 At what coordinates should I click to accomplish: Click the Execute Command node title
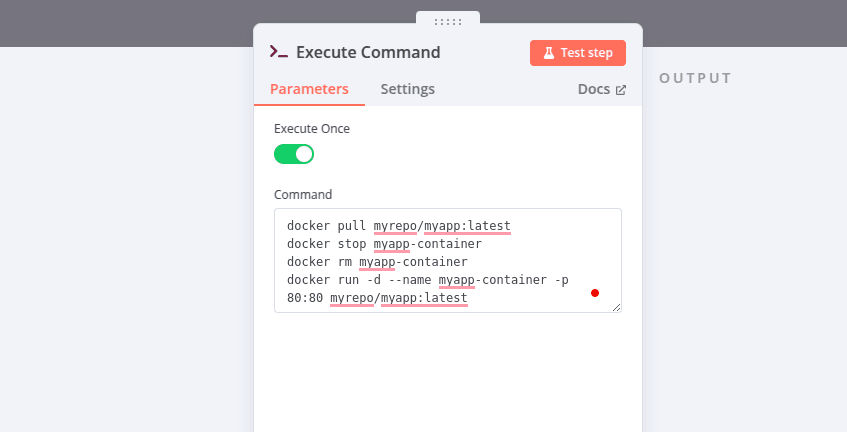pos(368,52)
